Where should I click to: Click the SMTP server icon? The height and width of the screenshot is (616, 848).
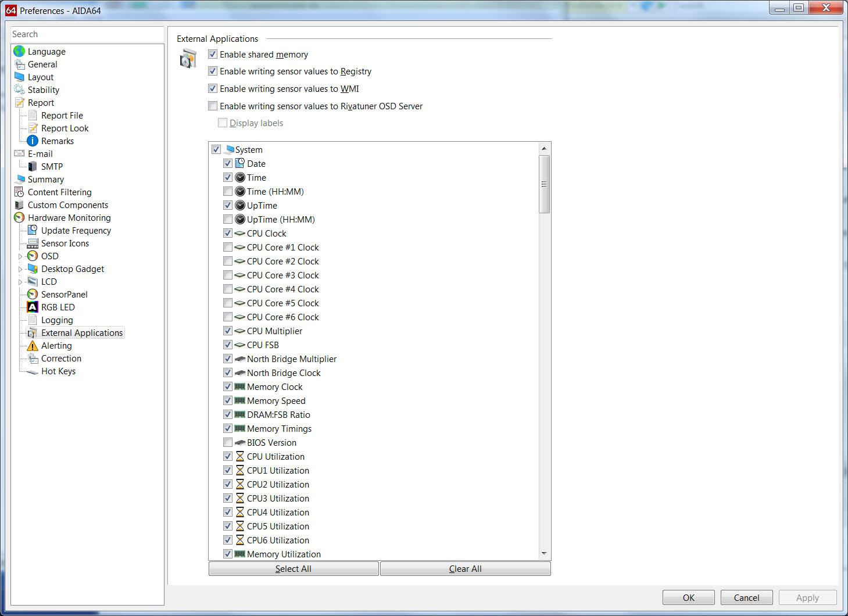(33, 167)
